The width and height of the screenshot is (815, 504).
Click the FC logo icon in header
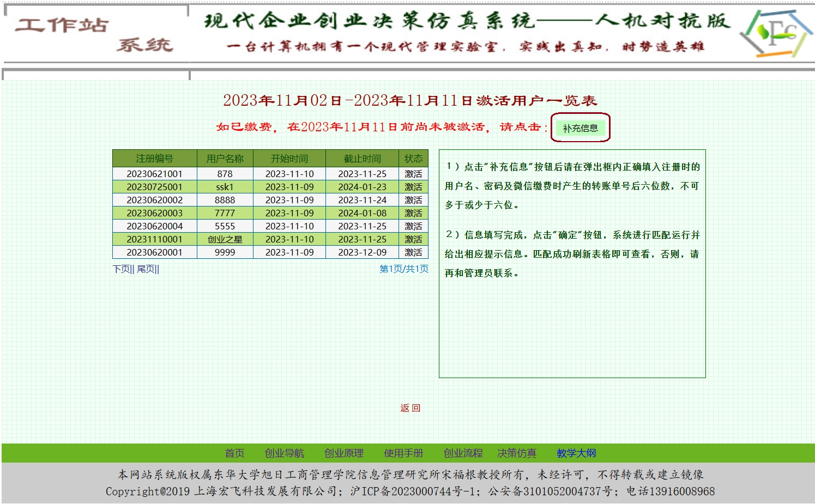(776, 33)
